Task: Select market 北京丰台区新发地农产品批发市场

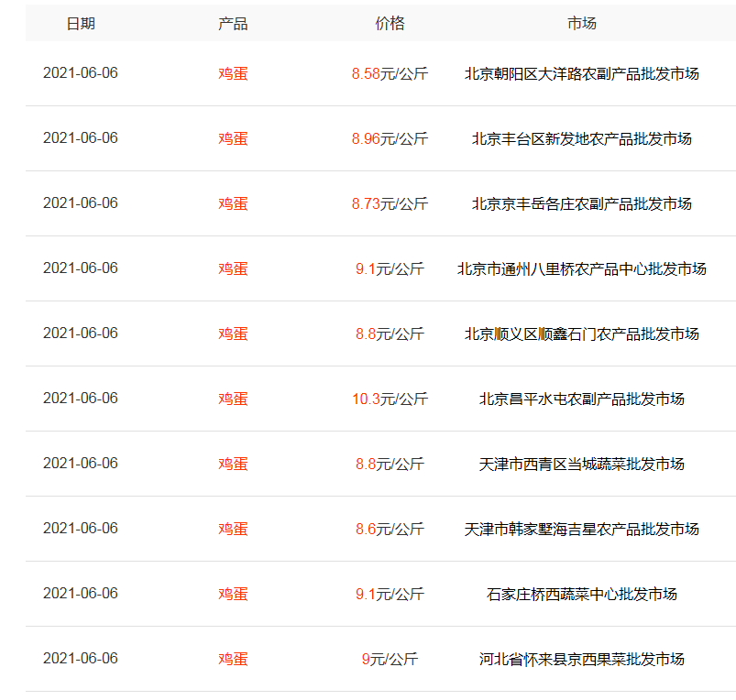Action: click(x=582, y=139)
